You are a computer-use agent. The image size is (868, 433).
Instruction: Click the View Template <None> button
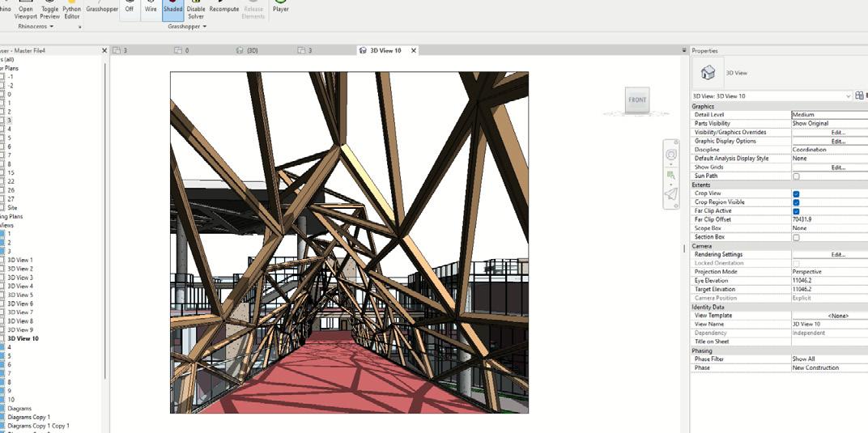[x=838, y=315]
